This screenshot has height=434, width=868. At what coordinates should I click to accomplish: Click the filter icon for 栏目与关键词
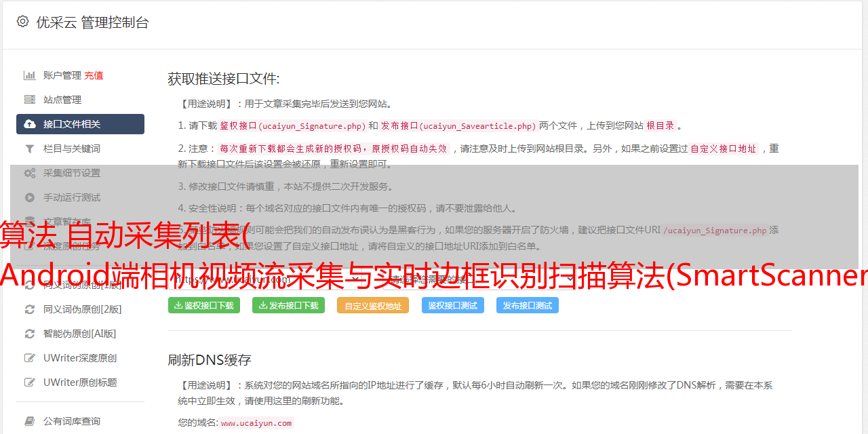(30, 149)
